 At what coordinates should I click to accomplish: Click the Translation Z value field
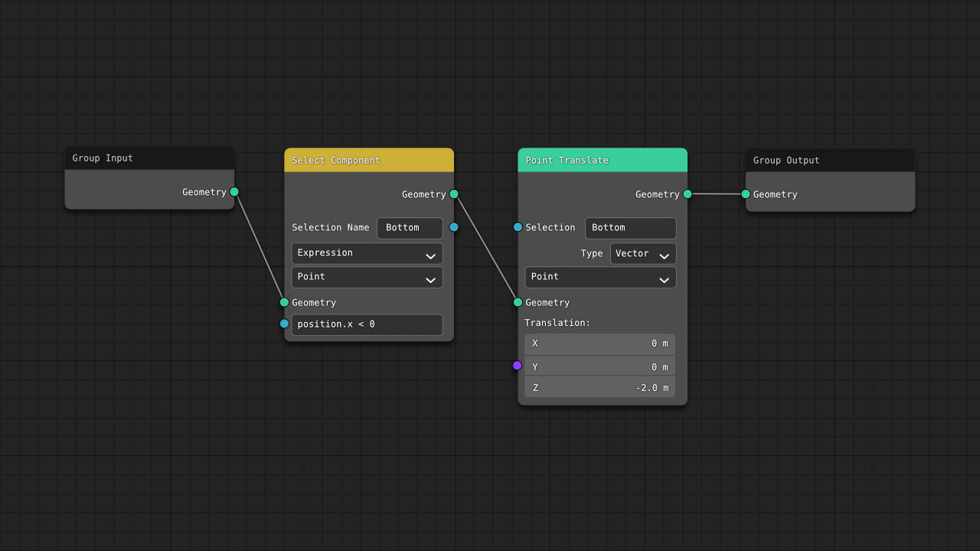(x=600, y=388)
